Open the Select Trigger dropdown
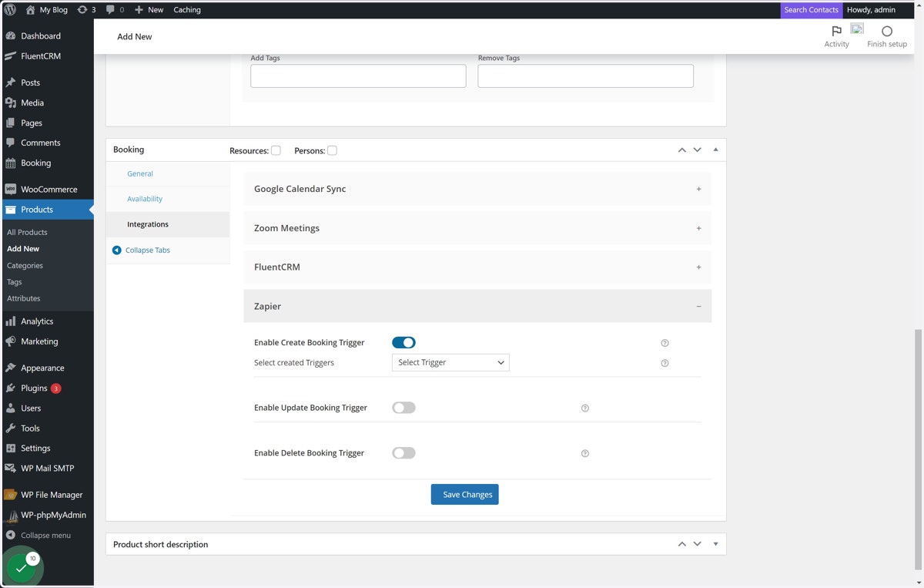 [450, 362]
